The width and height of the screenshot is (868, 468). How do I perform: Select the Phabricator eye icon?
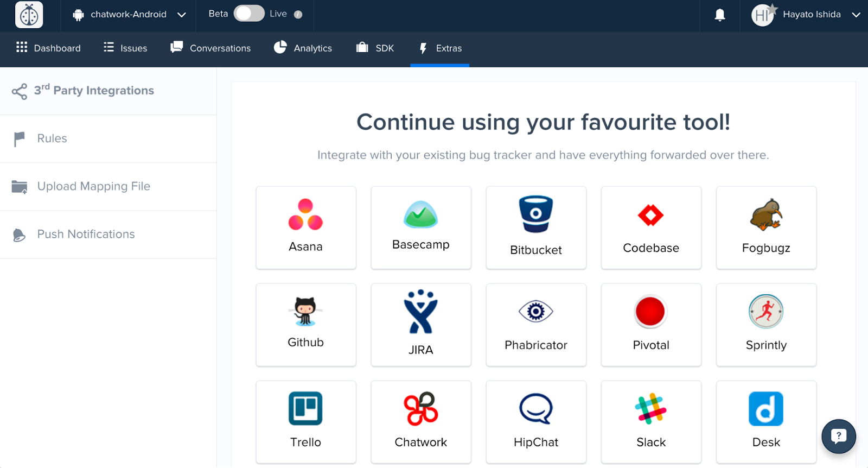pyautogui.click(x=536, y=312)
